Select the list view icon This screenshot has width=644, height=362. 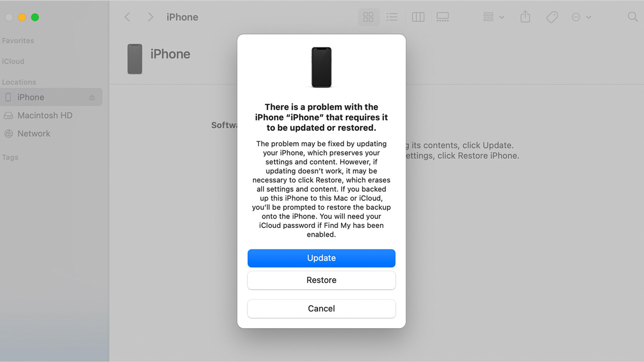pyautogui.click(x=392, y=17)
